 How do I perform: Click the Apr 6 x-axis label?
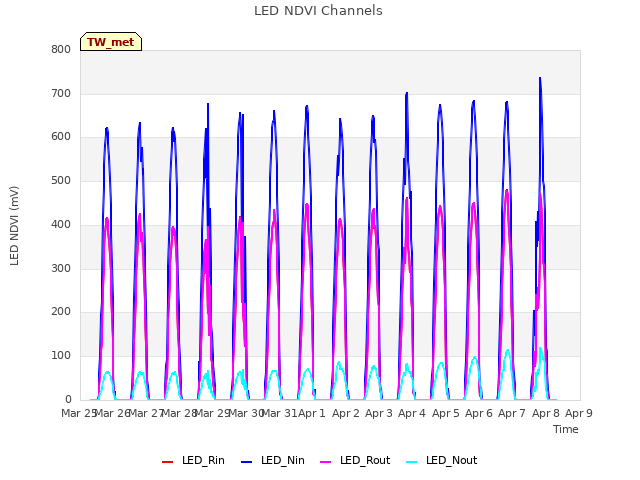pos(479,413)
